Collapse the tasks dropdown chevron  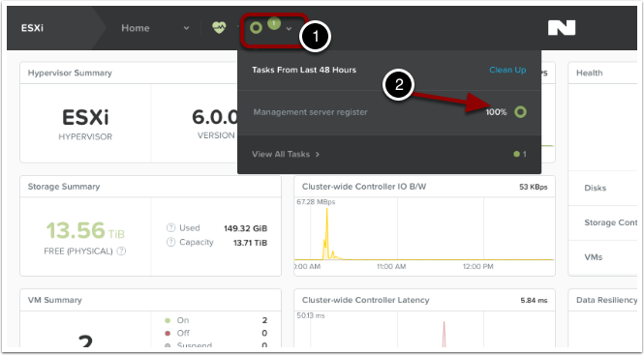tap(289, 28)
